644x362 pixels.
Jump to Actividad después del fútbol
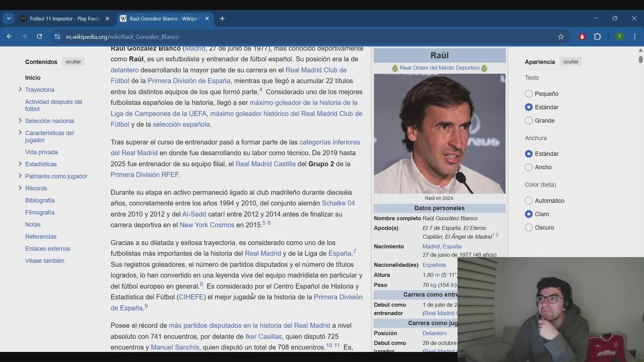click(53, 105)
